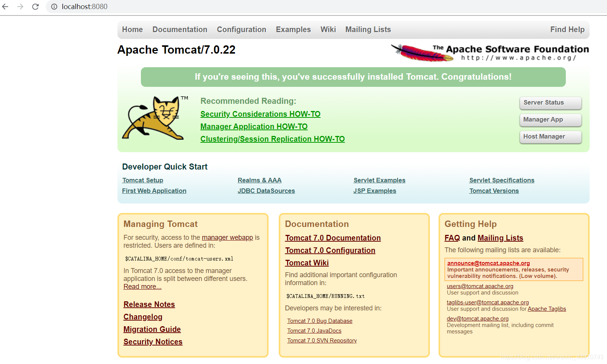Viewport: 607px width, 364px height.
Task: Open the Host Manager button
Action: pyautogui.click(x=550, y=137)
